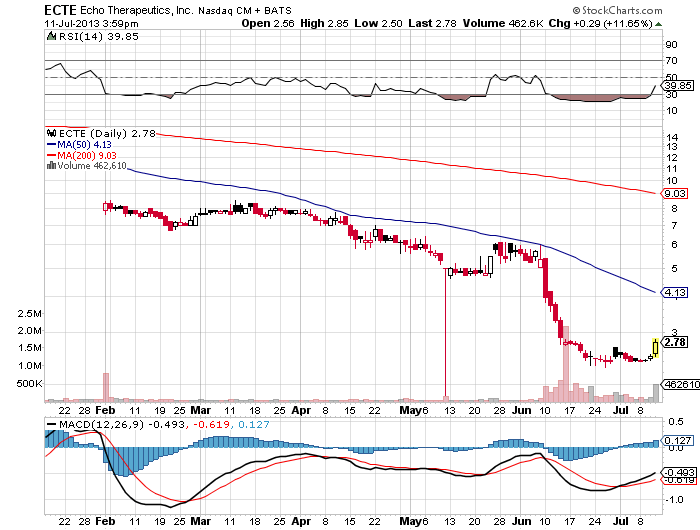The image size is (700, 530).
Task: Click the Open 2.56 value in header
Action: 268,23
